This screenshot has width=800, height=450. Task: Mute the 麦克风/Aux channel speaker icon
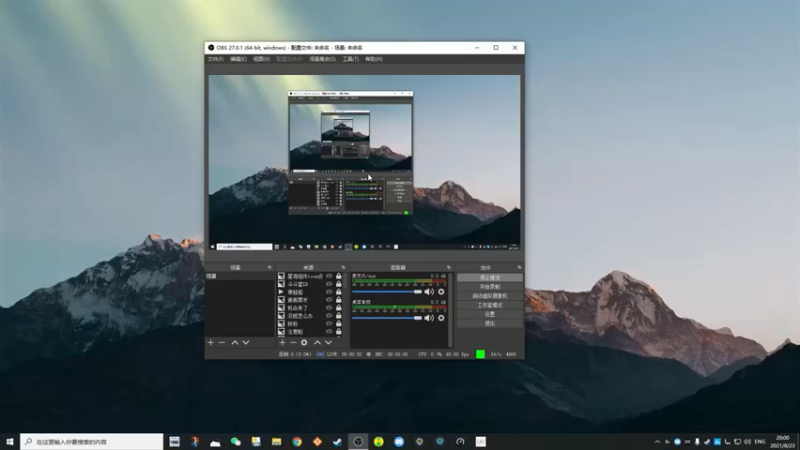pyautogui.click(x=429, y=292)
